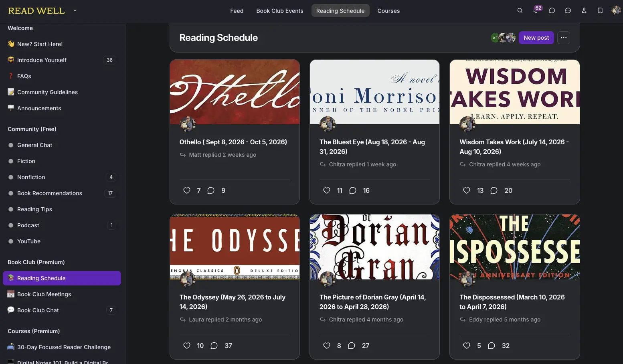
Task: Open Book Club Meetings in sidebar
Action: pyautogui.click(x=62, y=294)
